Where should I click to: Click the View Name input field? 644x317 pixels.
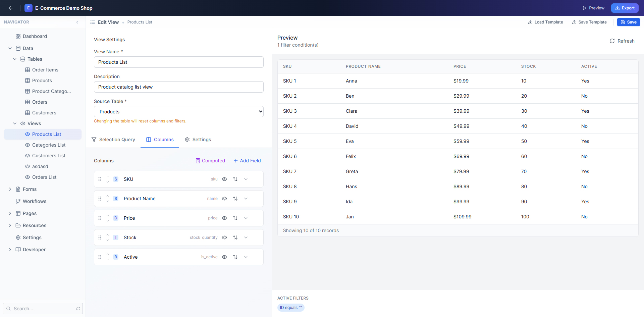click(179, 62)
